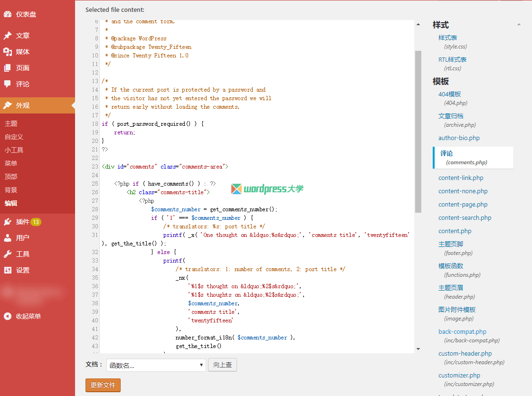Click the file list scroll-up arrow
The height and width of the screenshot is (396, 532).
[x=519, y=24]
